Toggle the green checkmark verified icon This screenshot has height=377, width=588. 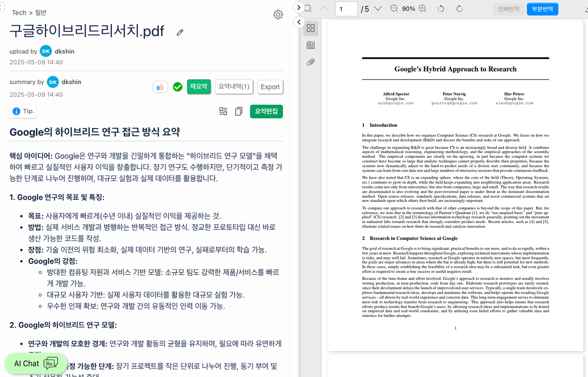(x=178, y=87)
